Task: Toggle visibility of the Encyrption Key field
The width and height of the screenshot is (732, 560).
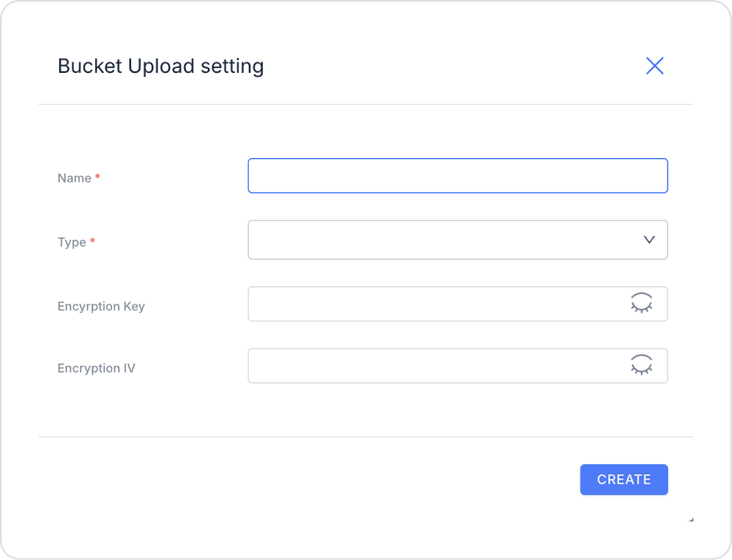Action: click(x=641, y=303)
